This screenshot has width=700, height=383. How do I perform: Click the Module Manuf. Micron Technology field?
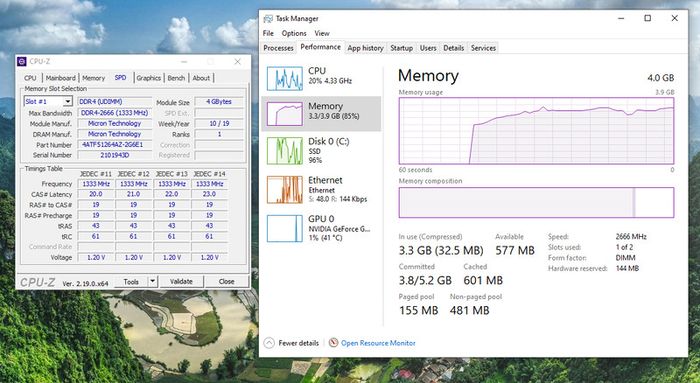(115, 123)
